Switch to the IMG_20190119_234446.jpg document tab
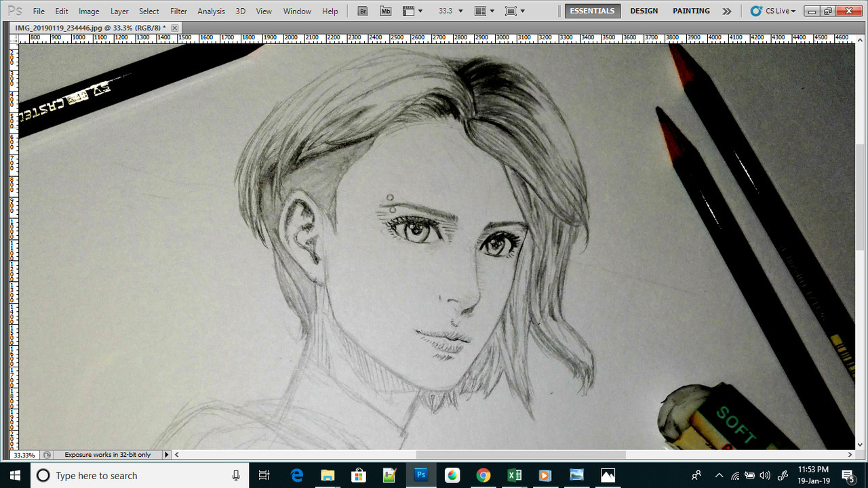The width and height of the screenshot is (868, 488). tap(91, 28)
